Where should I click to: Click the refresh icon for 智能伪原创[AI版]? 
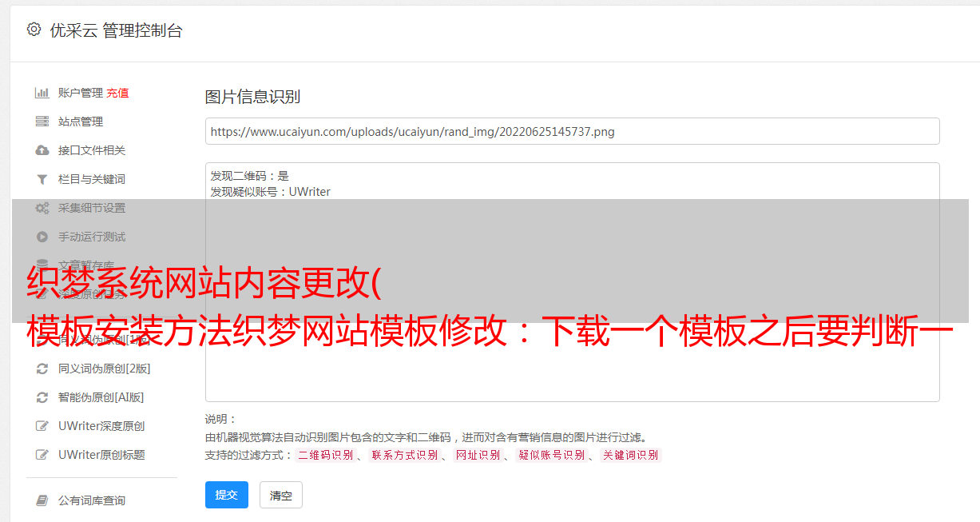click(42, 397)
